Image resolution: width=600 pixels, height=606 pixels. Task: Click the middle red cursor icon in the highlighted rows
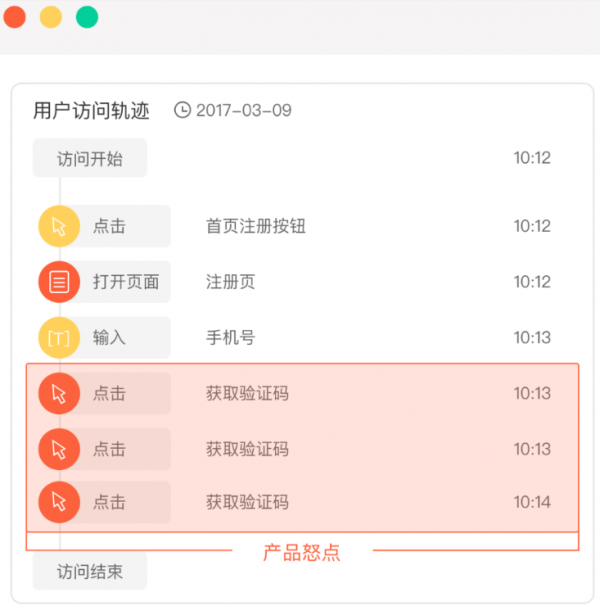[x=59, y=450]
